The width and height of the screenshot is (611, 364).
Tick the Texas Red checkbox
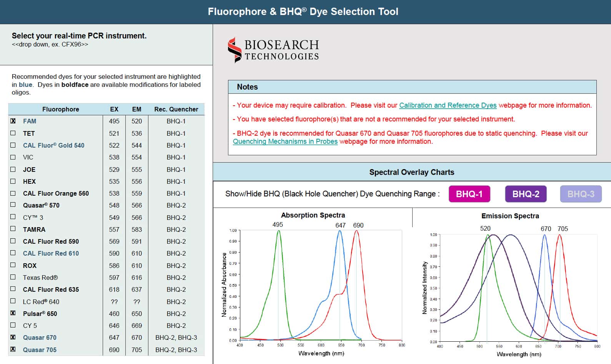[x=13, y=277]
